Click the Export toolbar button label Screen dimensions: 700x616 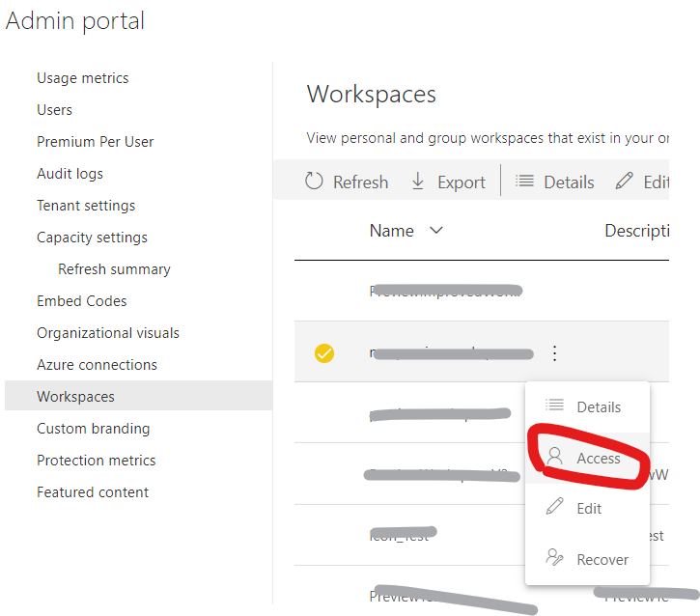point(462,182)
